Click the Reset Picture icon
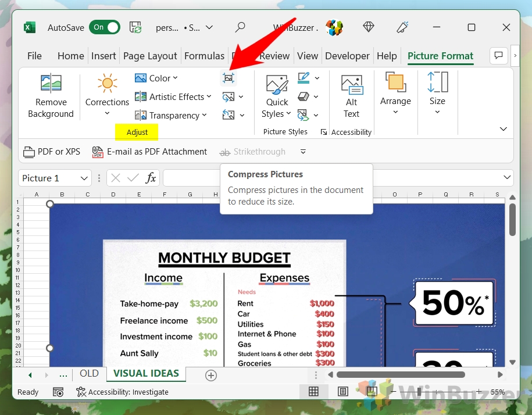The height and width of the screenshot is (415, 532). coord(228,115)
